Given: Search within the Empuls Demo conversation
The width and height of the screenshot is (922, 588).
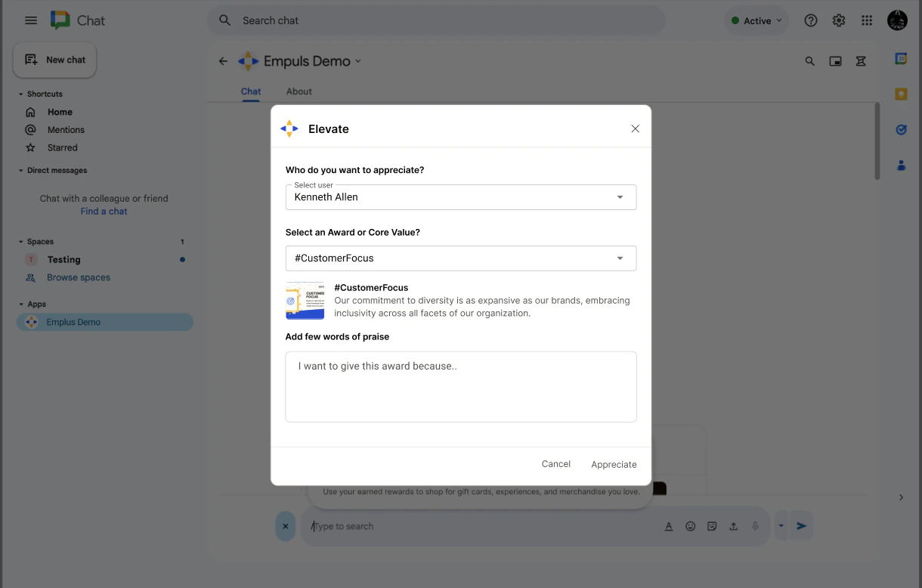Looking at the screenshot, I should click(x=810, y=61).
